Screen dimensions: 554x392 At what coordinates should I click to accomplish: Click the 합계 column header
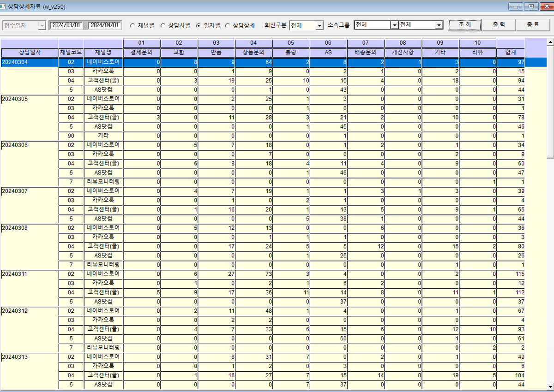coord(511,52)
